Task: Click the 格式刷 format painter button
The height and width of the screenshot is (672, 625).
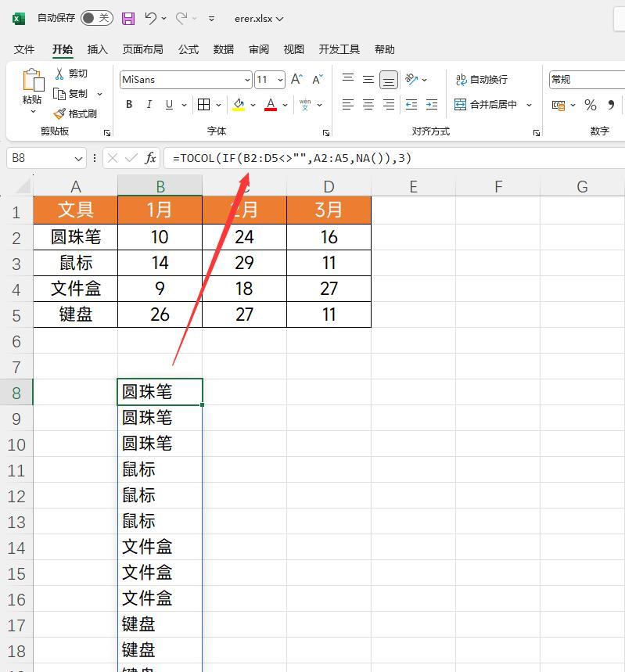Action: click(x=75, y=113)
